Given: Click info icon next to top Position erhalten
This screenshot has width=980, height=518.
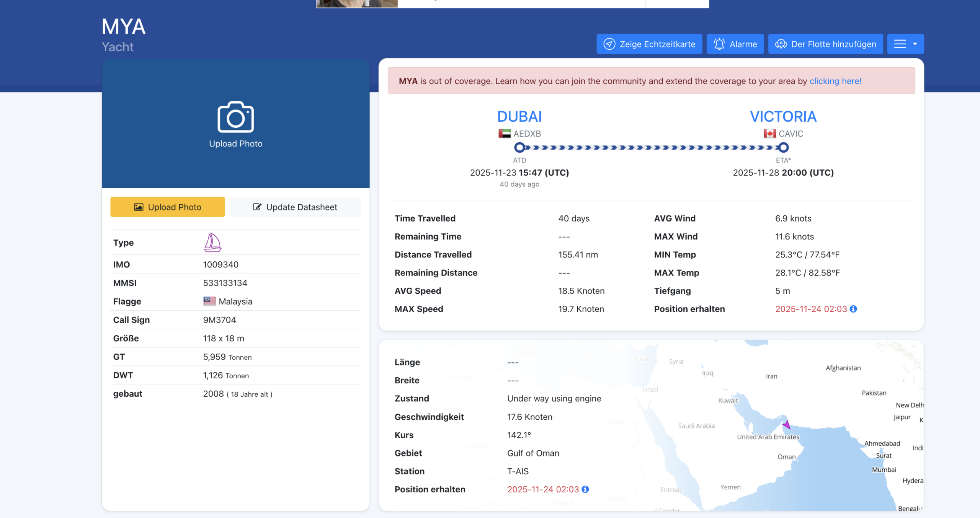Looking at the screenshot, I should click(x=853, y=309).
